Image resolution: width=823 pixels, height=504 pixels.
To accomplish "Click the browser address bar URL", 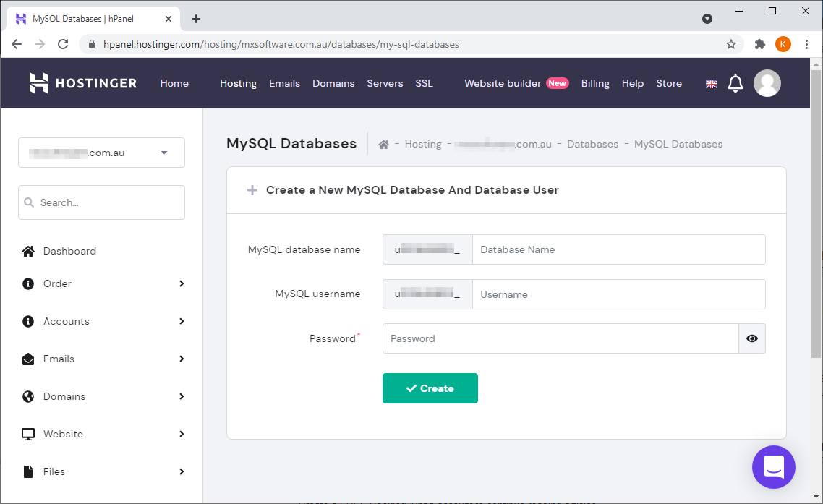I will [x=281, y=44].
